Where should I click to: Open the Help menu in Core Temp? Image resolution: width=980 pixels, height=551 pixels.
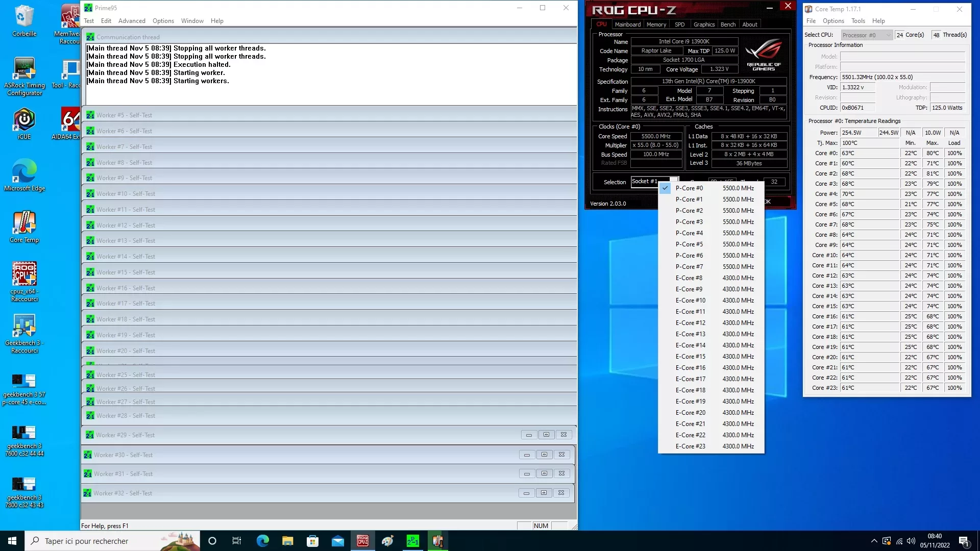tap(878, 21)
